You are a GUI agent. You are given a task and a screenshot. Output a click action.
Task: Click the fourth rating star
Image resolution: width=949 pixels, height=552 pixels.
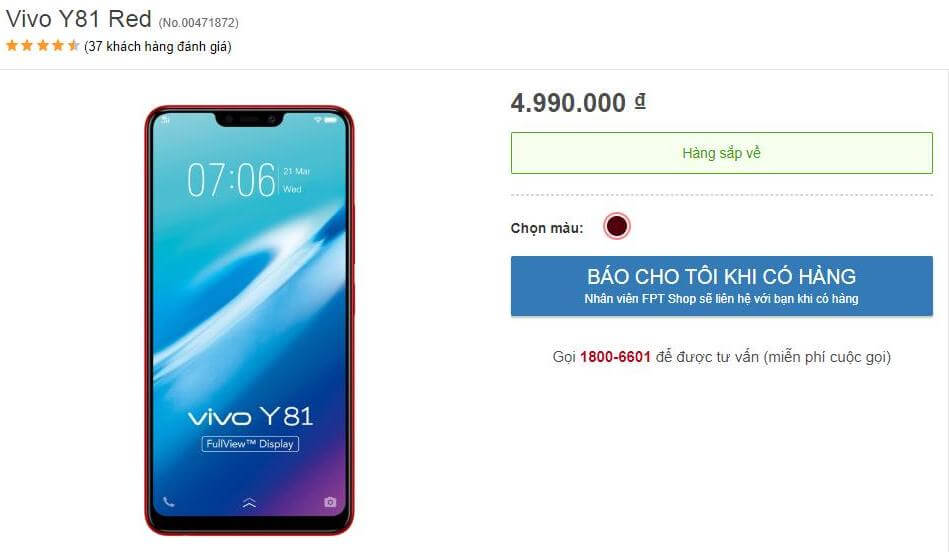tap(58, 45)
